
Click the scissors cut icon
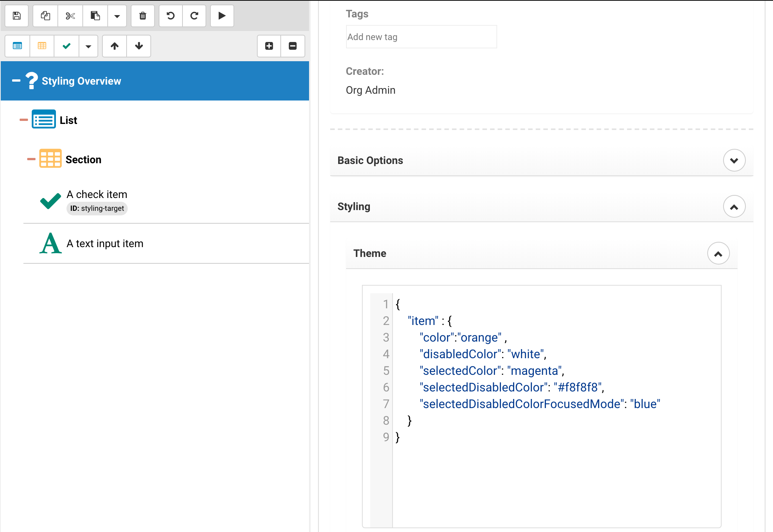tap(70, 16)
